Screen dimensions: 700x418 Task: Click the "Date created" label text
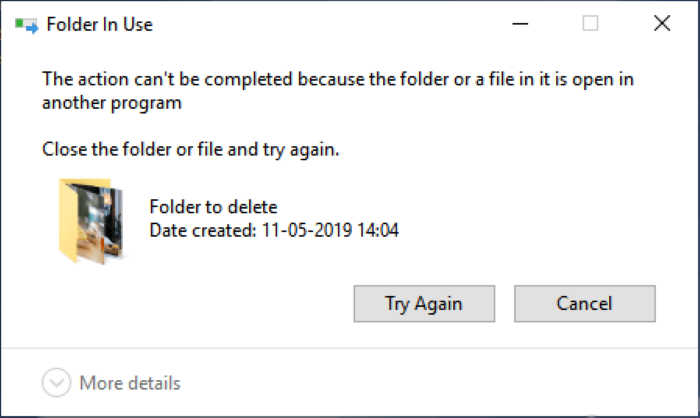(202, 231)
